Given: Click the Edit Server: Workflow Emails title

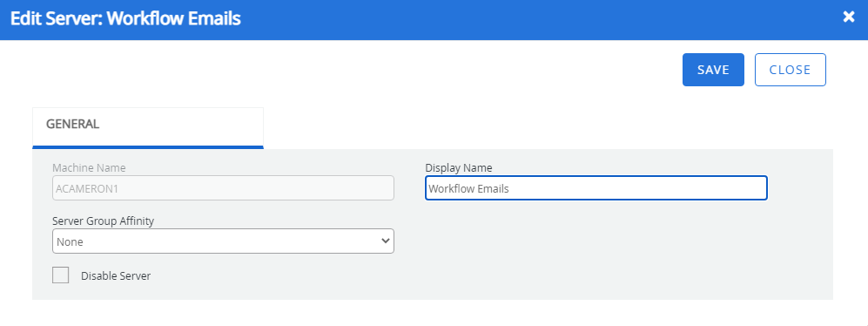Looking at the screenshot, I should coord(125,18).
